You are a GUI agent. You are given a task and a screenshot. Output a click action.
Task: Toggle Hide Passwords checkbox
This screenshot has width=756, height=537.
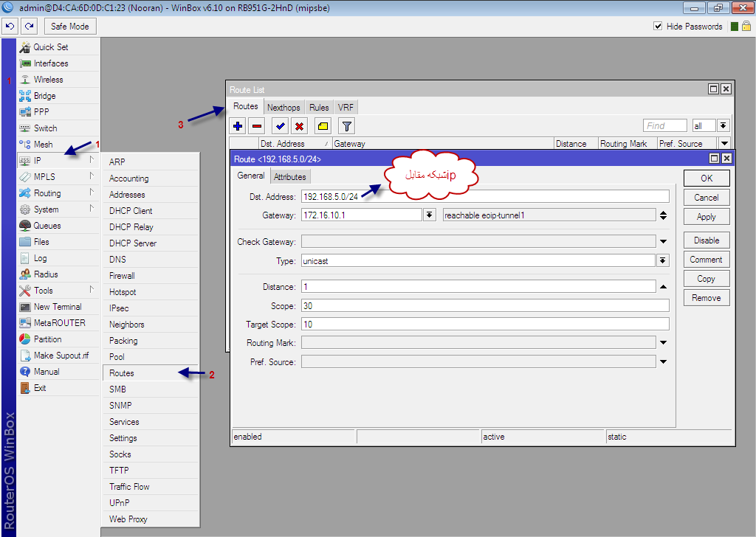[658, 26]
